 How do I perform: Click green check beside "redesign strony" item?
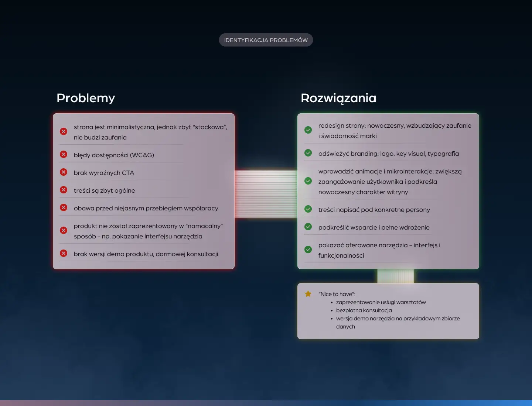[308, 130]
